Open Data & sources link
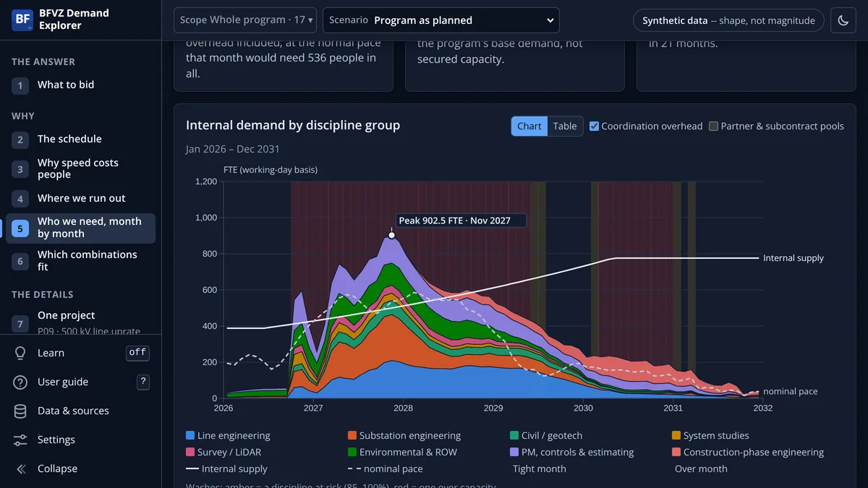 pyautogui.click(x=73, y=411)
